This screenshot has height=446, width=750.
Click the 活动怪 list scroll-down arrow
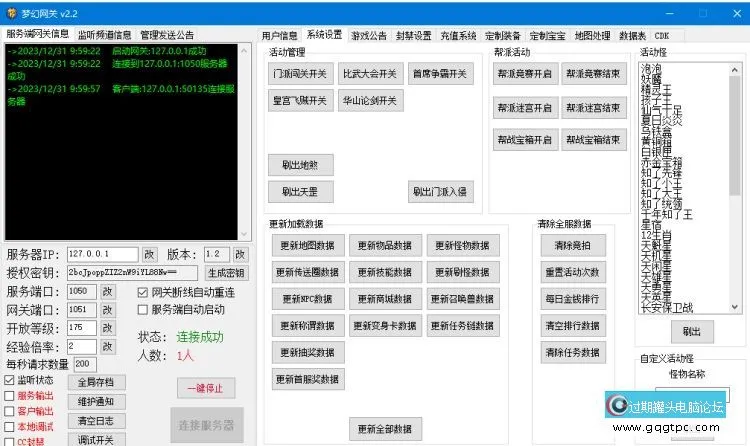point(735,307)
